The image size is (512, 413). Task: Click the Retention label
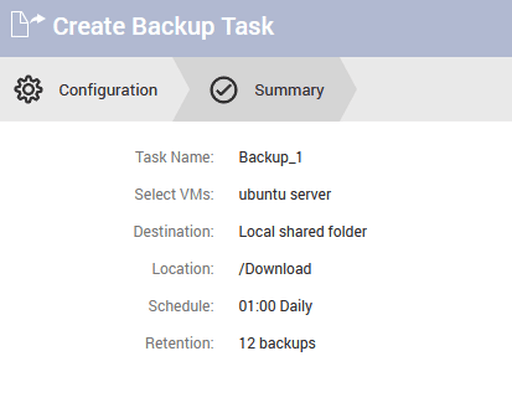tap(180, 343)
